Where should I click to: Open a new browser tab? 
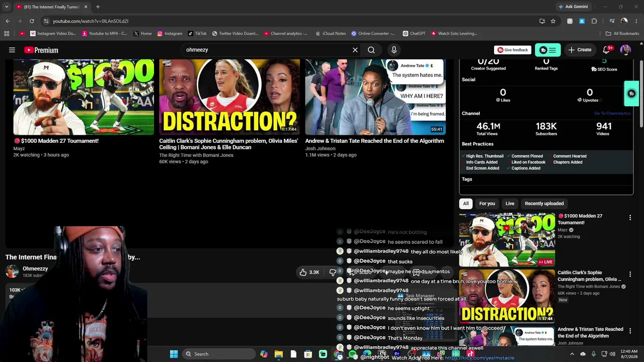click(98, 7)
